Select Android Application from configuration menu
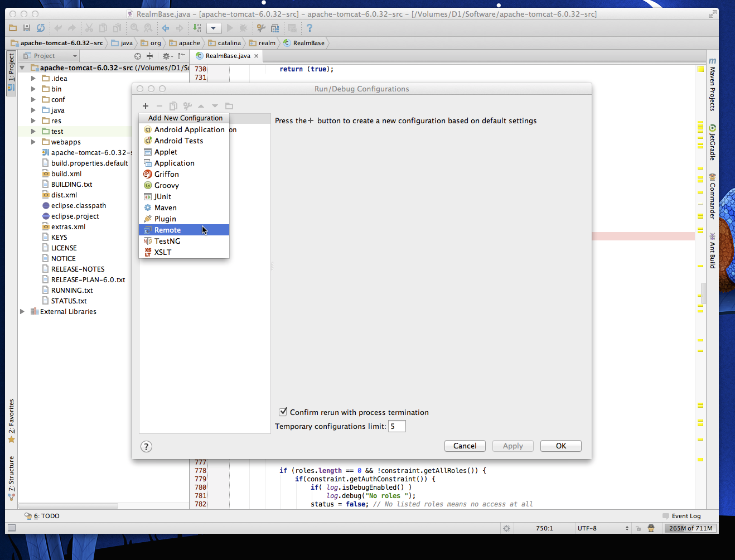 tap(184, 129)
